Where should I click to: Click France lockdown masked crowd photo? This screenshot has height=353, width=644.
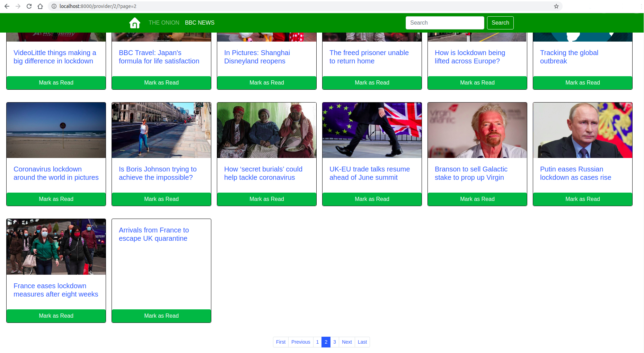pyautogui.click(x=56, y=247)
